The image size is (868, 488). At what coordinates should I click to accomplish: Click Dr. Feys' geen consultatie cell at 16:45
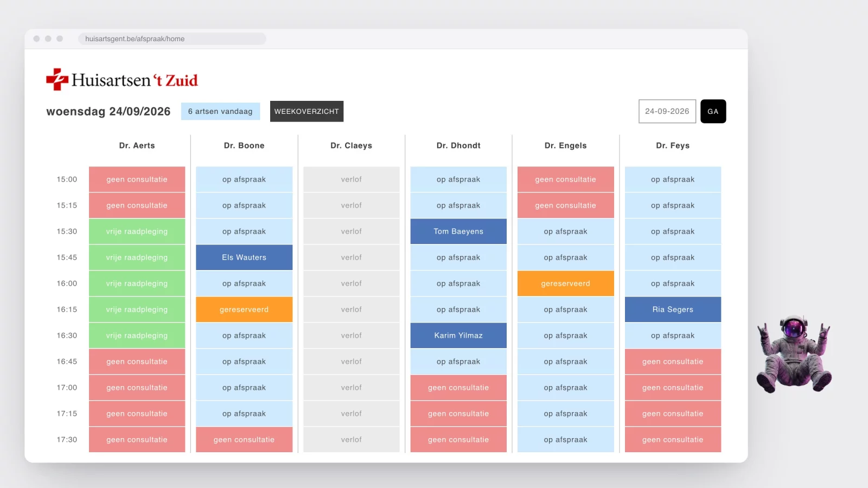click(673, 362)
